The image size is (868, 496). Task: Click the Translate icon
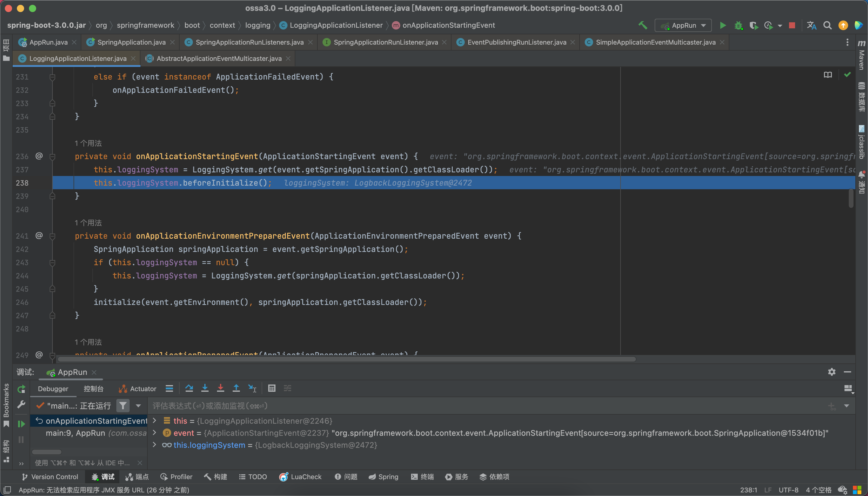pos(811,26)
